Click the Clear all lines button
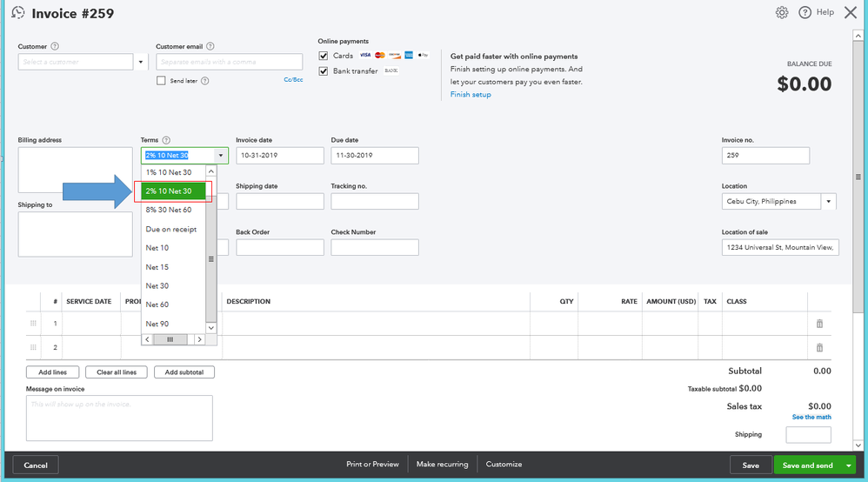This screenshot has width=868, height=482. pyautogui.click(x=117, y=372)
